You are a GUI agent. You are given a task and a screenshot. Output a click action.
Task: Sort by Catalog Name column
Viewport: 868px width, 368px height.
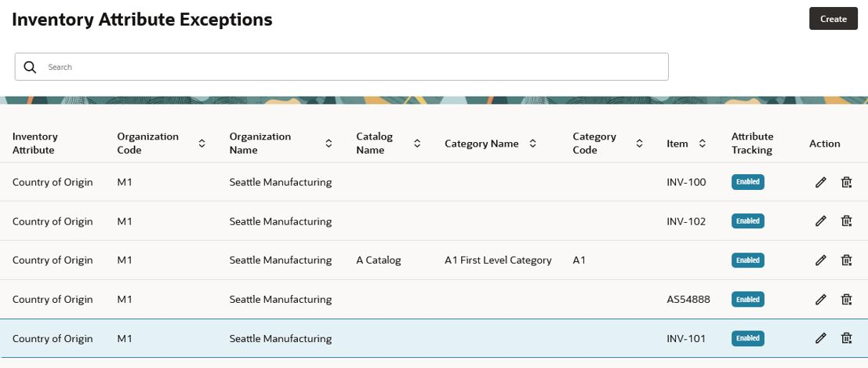click(417, 144)
